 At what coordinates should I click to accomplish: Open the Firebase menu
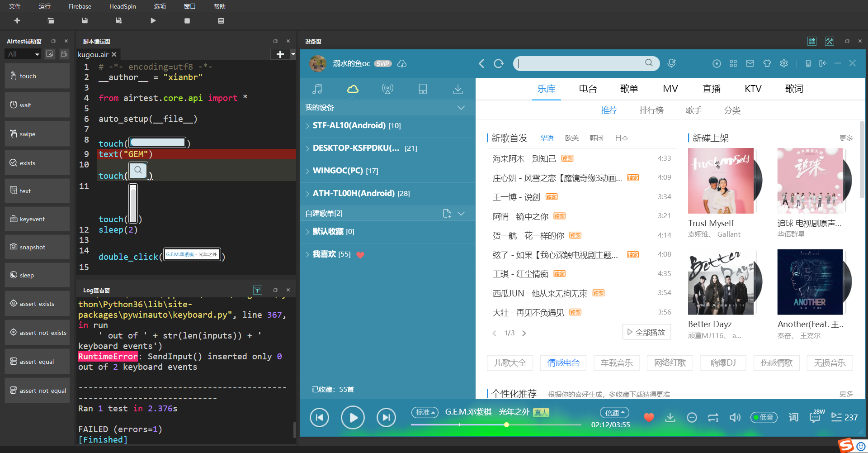pyautogui.click(x=80, y=6)
